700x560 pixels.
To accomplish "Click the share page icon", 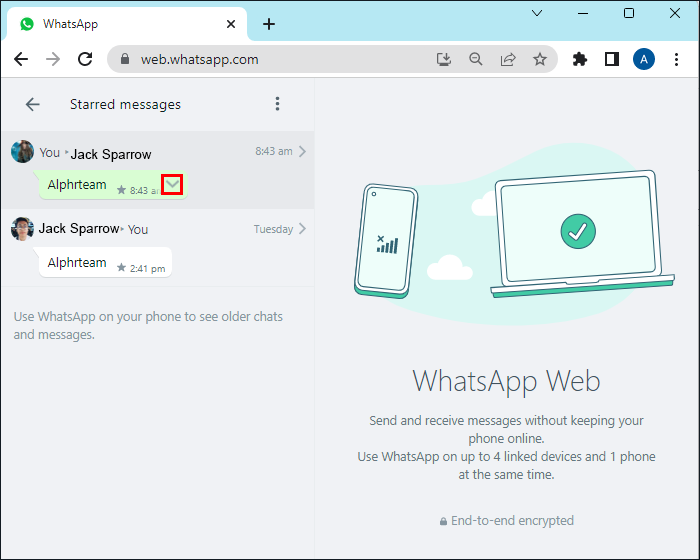I will (508, 59).
